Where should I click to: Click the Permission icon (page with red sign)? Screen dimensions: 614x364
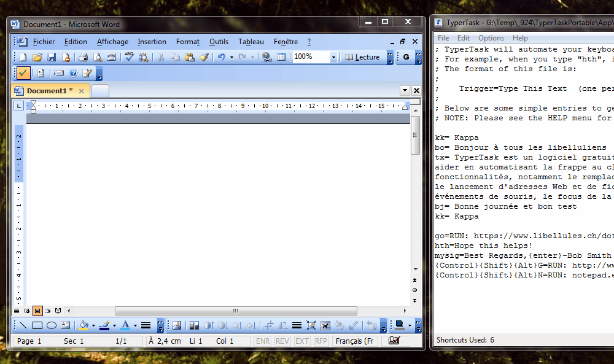[x=66, y=58]
